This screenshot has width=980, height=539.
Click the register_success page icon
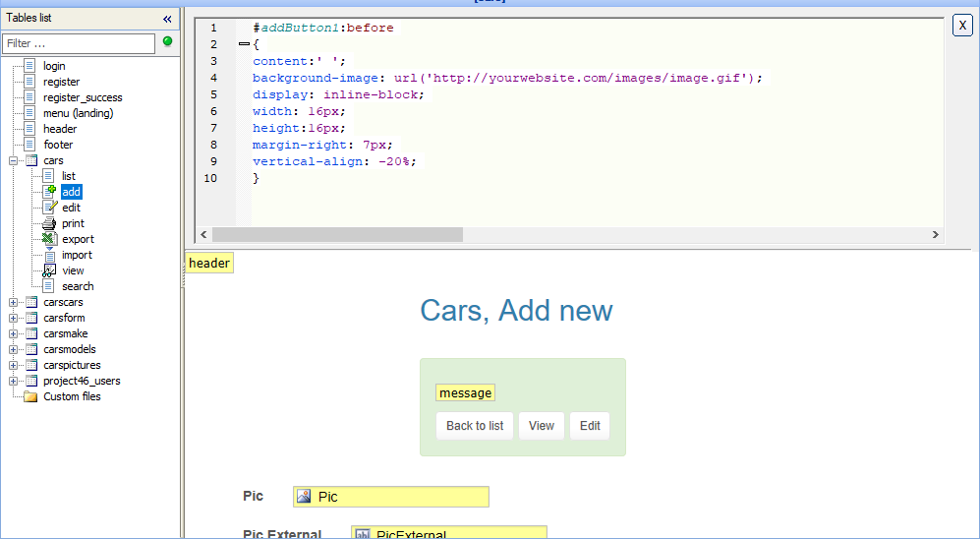pyautogui.click(x=29, y=97)
